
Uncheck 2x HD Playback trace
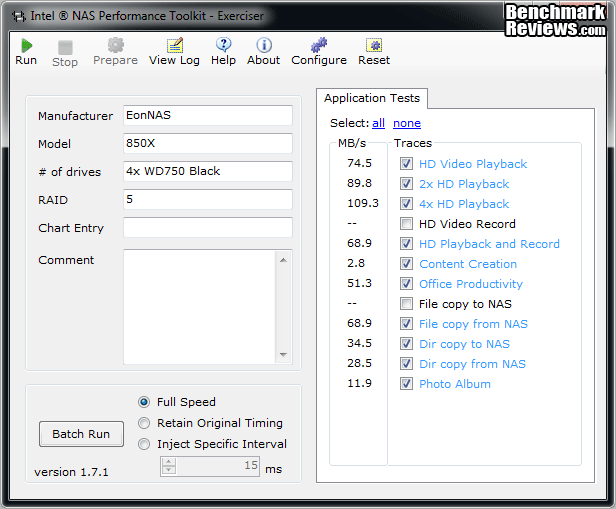coord(406,184)
